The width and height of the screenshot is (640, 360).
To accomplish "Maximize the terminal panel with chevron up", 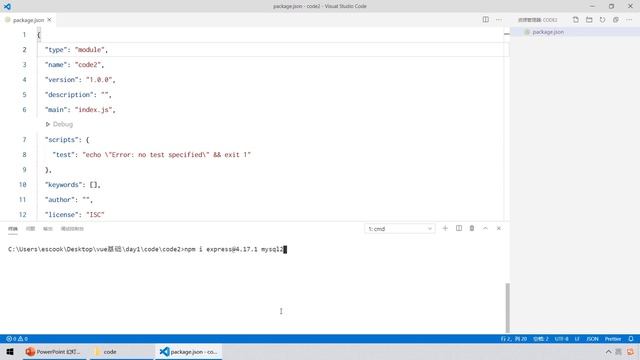I will pyautogui.click(x=485, y=228).
